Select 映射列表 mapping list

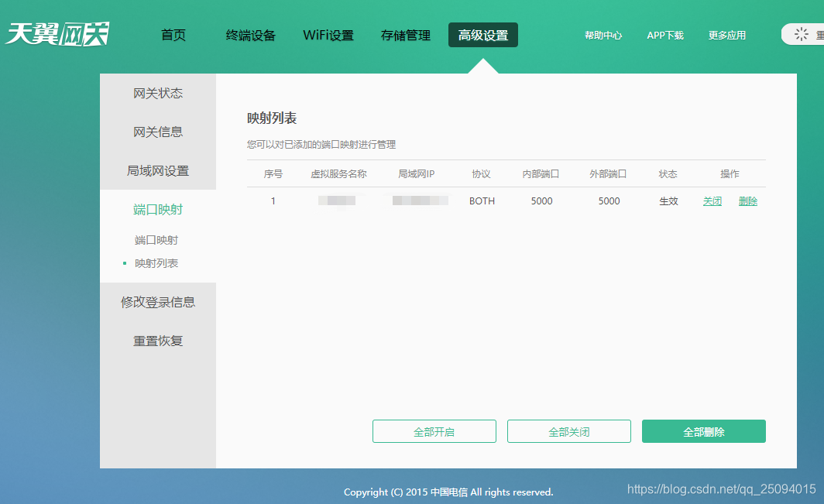pos(157,263)
